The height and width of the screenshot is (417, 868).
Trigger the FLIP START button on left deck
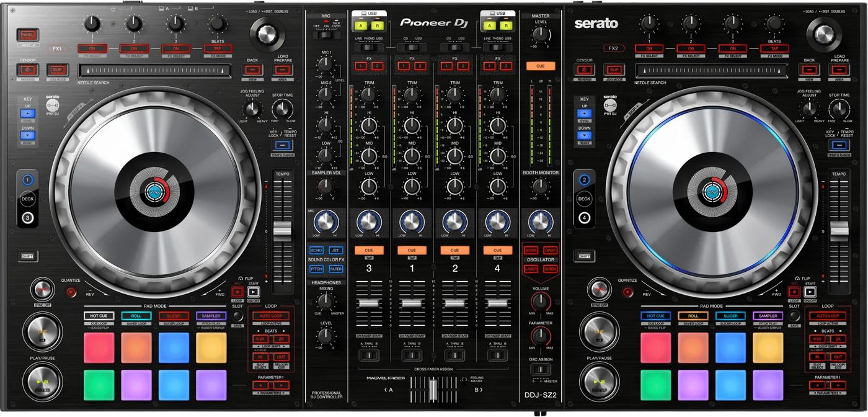point(253,291)
